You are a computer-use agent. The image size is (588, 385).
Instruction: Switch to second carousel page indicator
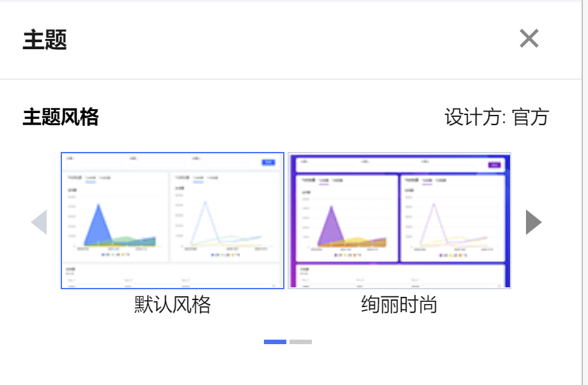pos(301,342)
